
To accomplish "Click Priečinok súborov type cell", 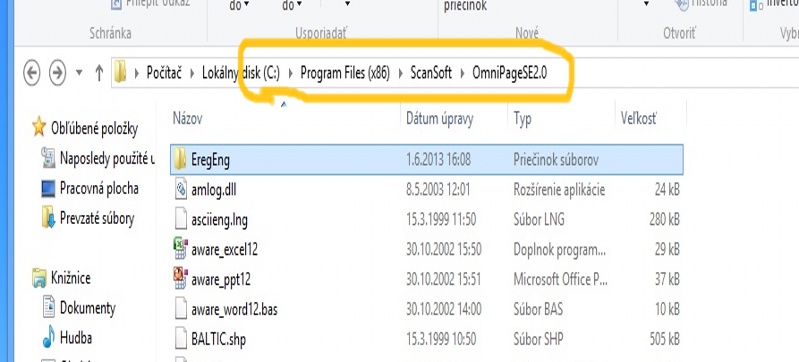I will [556, 160].
